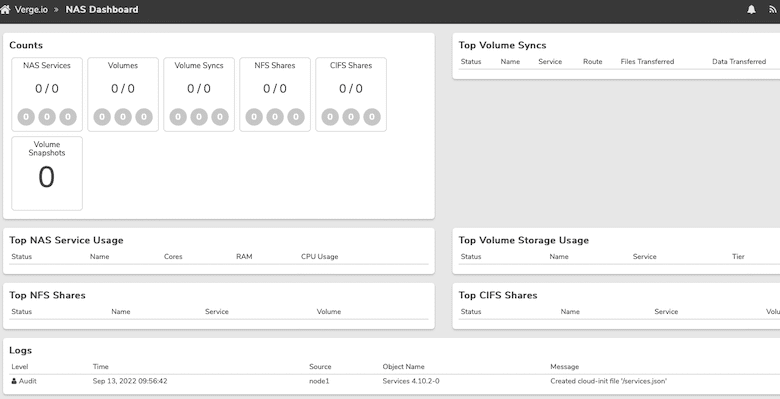Click Service column in Top CIFS Shares
The image size is (780, 399).
click(x=666, y=312)
